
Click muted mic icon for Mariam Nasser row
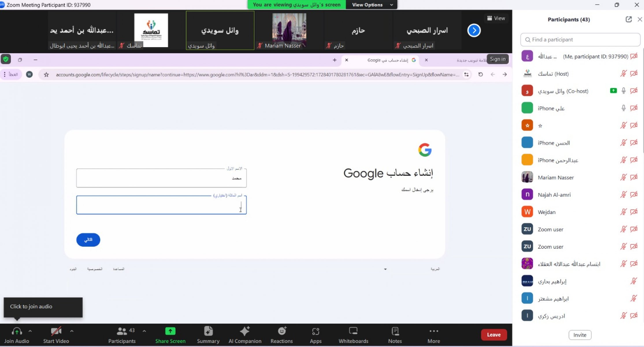(x=623, y=177)
